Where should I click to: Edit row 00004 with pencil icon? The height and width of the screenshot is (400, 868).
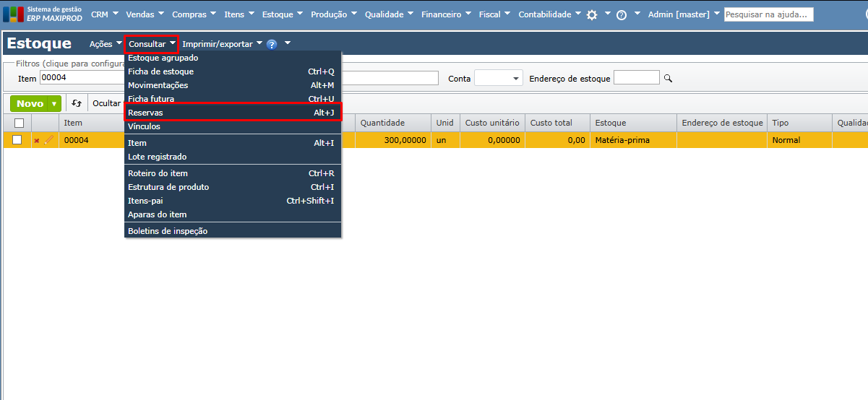point(48,140)
